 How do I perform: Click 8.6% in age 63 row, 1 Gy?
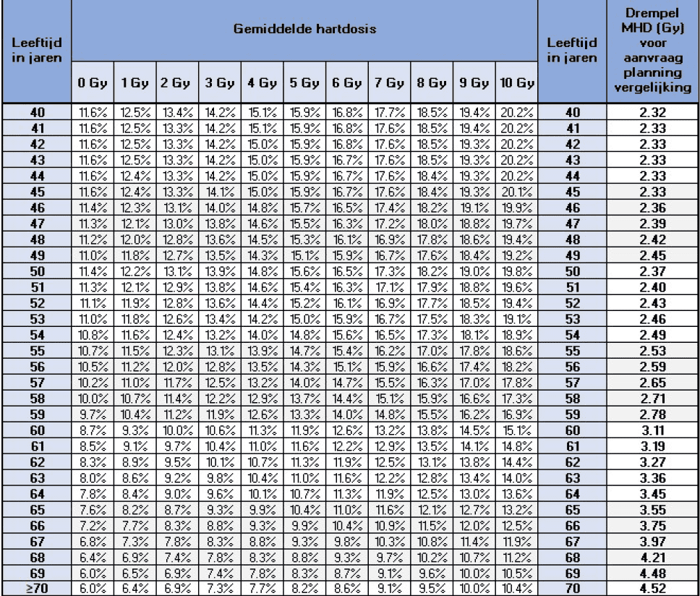point(135,479)
